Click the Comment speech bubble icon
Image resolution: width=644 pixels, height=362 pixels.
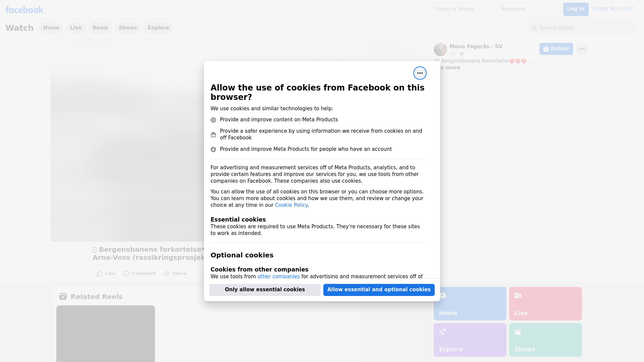pyautogui.click(x=126, y=274)
